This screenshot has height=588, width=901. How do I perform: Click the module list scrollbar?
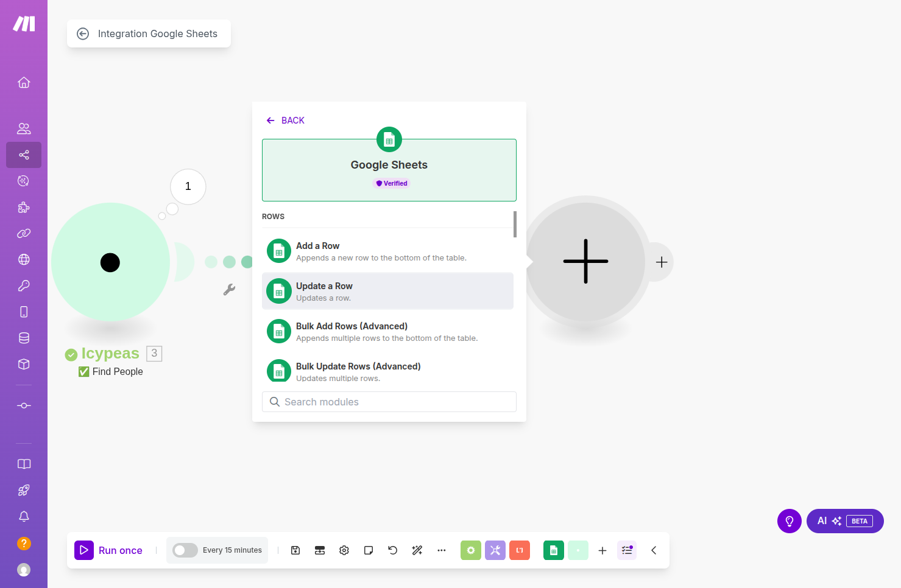click(515, 224)
